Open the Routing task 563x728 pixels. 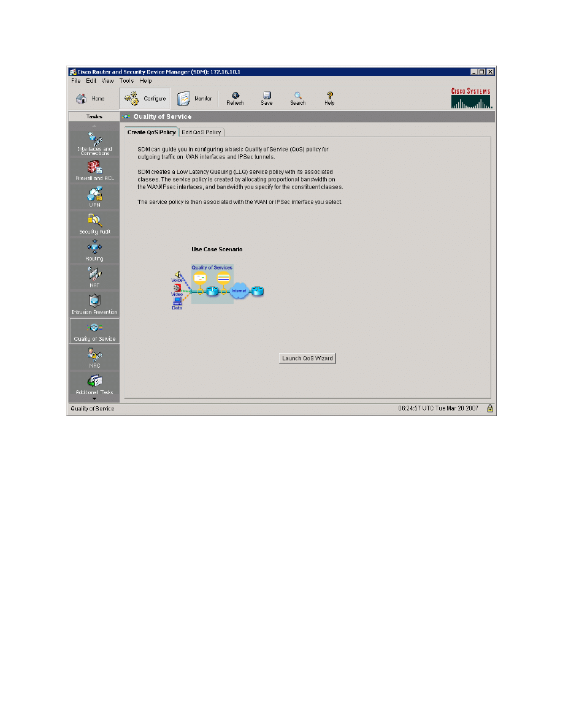(94, 250)
